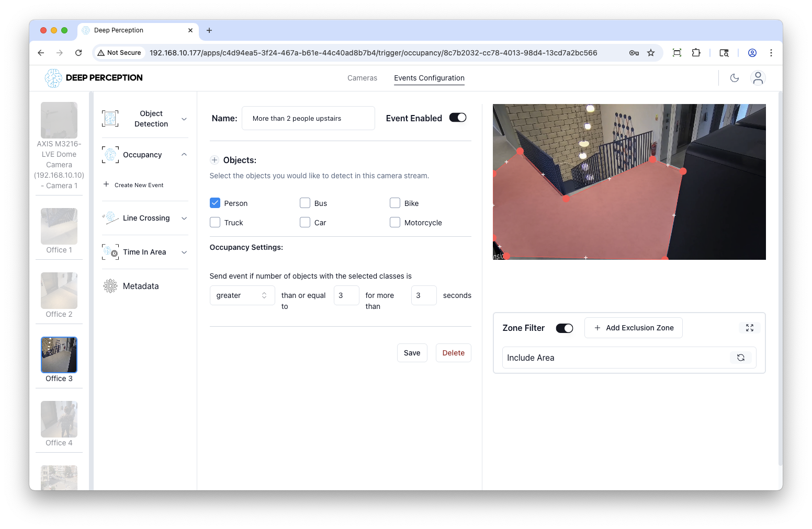Click Add Exclusion Zone button
Screen dimensions: 812x529
[x=634, y=328]
